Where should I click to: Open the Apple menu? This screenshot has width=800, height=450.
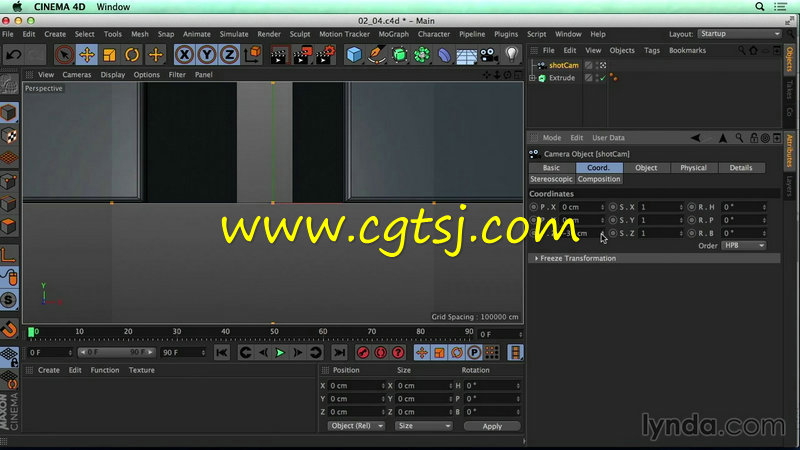click(x=17, y=7)
